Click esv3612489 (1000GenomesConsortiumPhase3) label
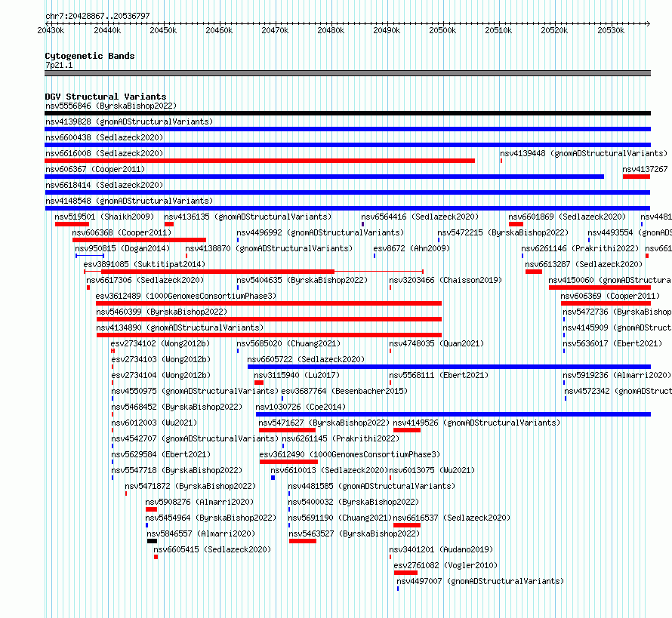The image size is (672, 618). 186,296
